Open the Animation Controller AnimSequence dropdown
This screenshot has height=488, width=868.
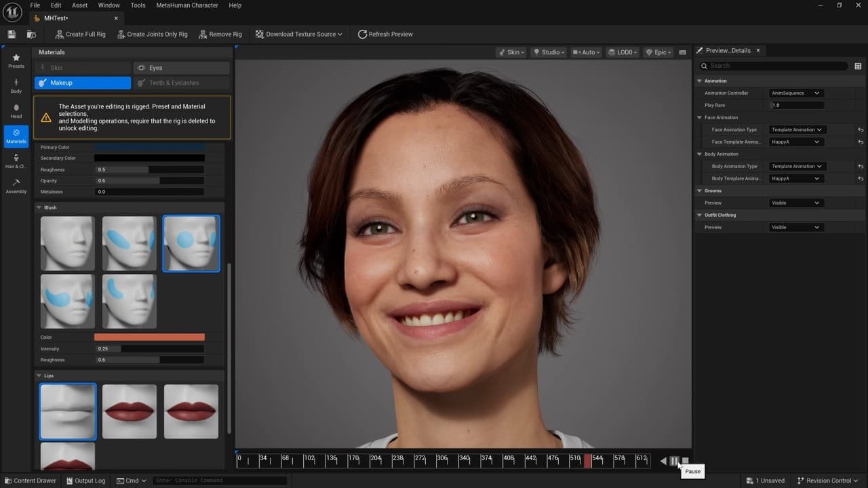pyautogui.click(x=797, y=93)
